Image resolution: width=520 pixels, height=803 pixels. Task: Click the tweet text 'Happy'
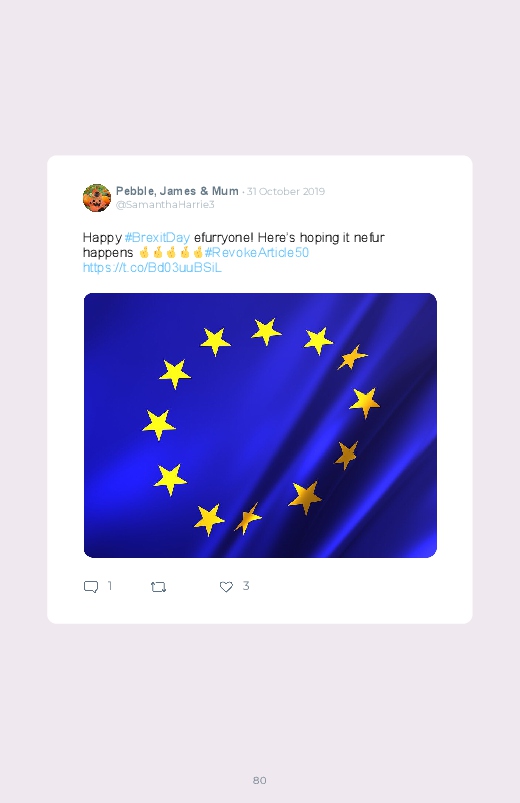(x=102, y=238)
